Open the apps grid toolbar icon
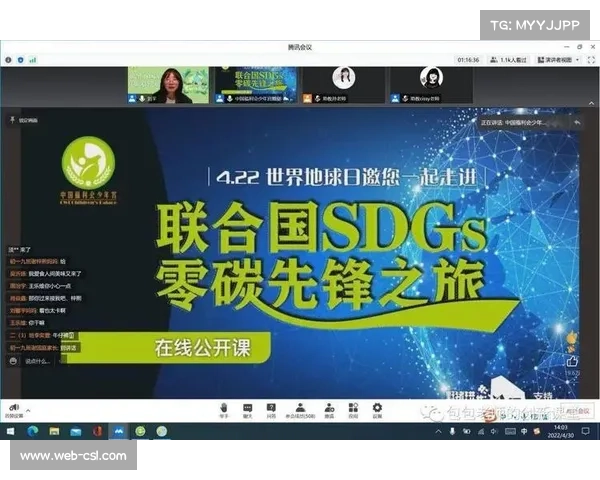The height and width of the screenshot is (480, 600). (353, 411)
